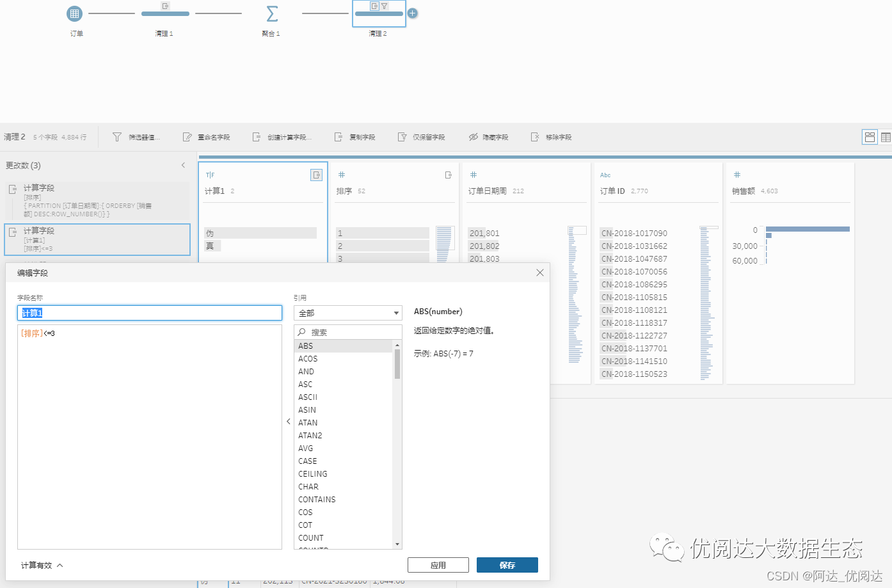The image size is (892, 588).
Task: Click # data type icon of 销售额
Action: pos(737,175)
